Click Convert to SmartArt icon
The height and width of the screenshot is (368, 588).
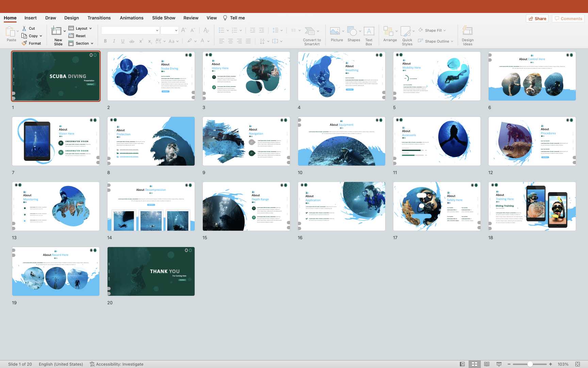point(310,31)
